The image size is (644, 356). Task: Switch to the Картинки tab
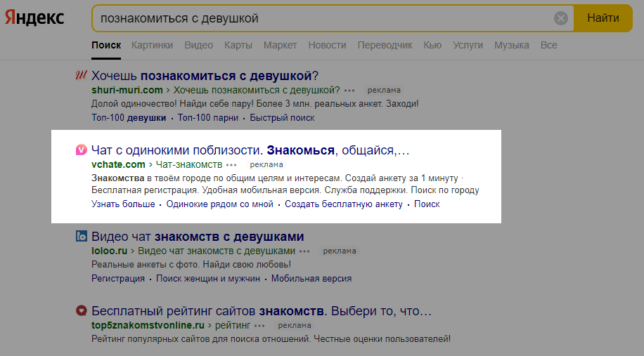152,45
